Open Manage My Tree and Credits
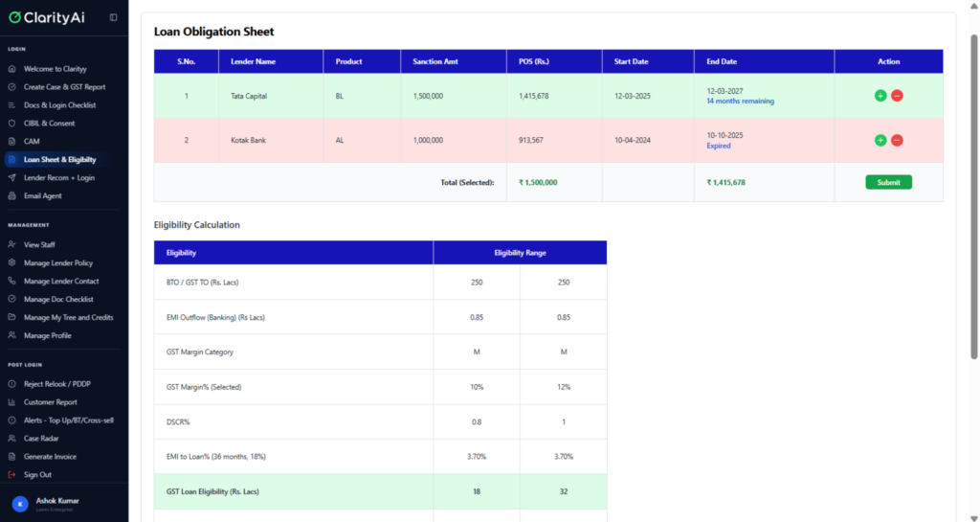 coord(68,318)
